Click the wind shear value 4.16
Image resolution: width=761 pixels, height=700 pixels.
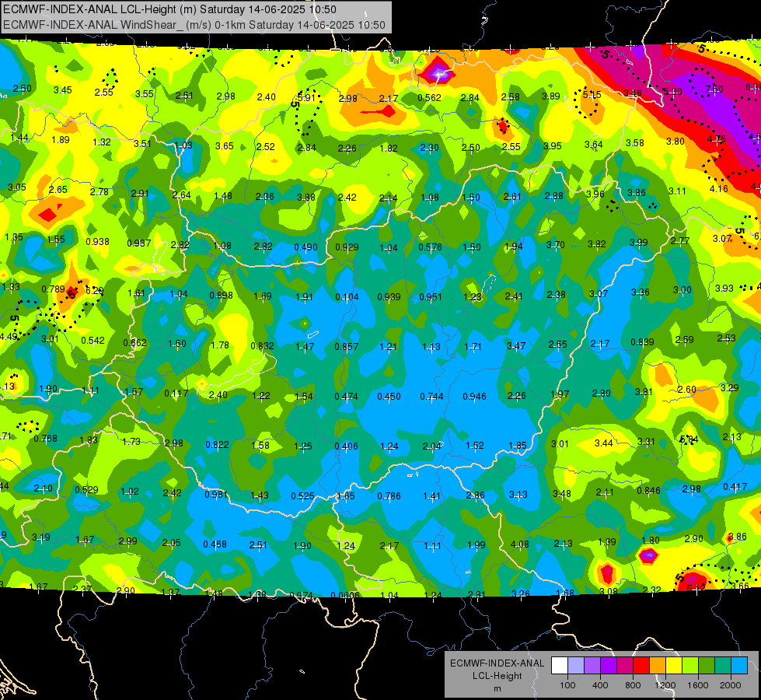tap(719, 189)
